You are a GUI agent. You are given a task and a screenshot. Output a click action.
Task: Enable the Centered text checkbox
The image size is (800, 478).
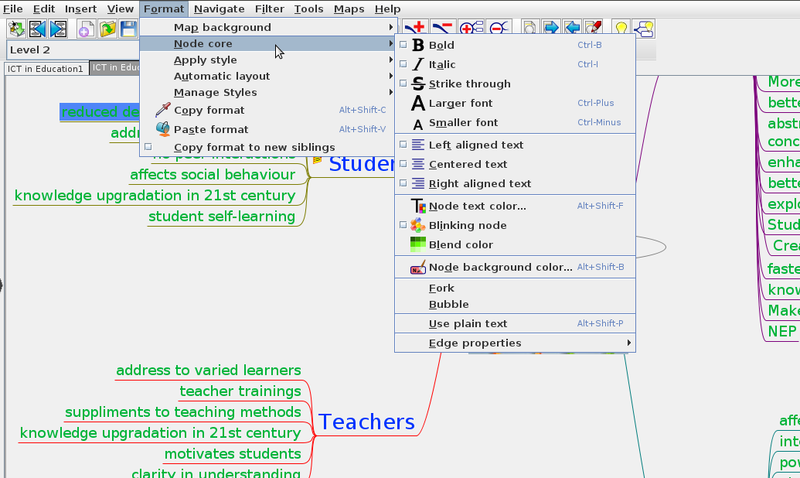[403, 164]
